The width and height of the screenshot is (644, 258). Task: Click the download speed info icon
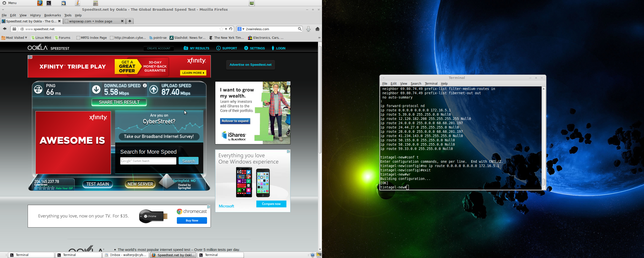(x=145, y=86)
